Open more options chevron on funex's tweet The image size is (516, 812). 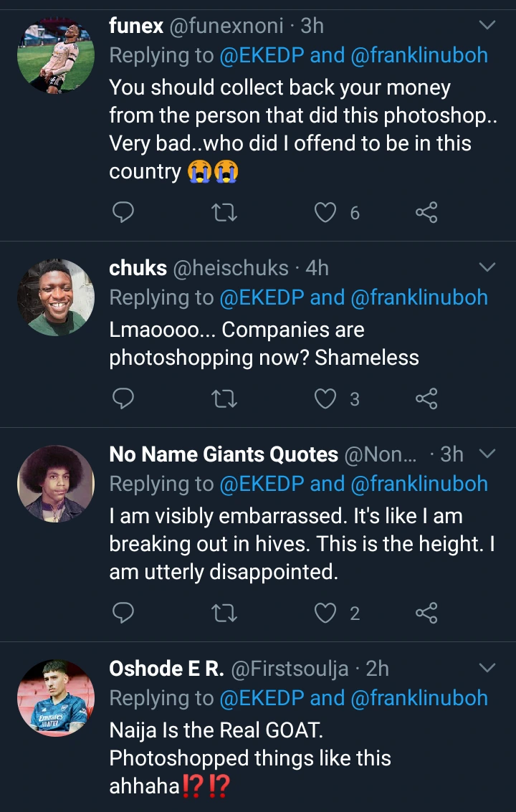tap(487, 26)
